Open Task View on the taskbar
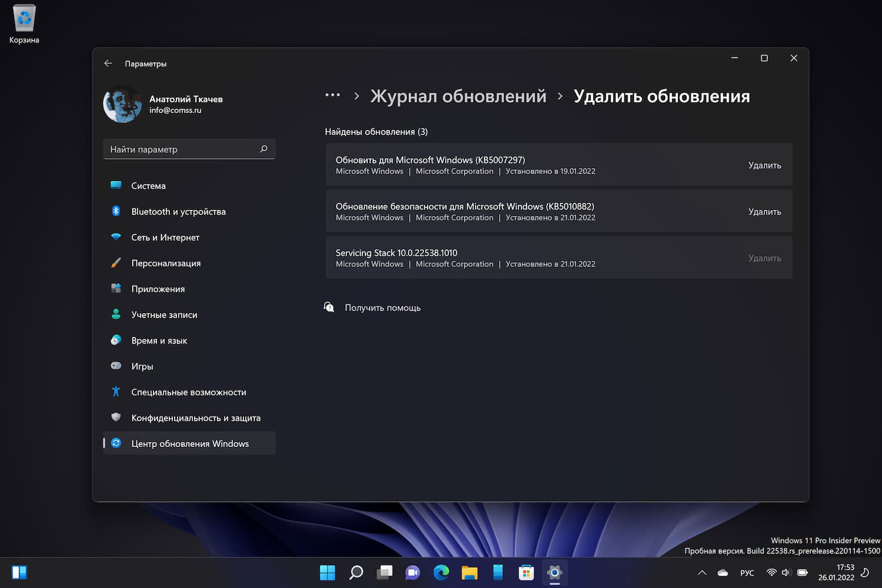The height and width of the screenshot is (588, 882). (385, 572)
